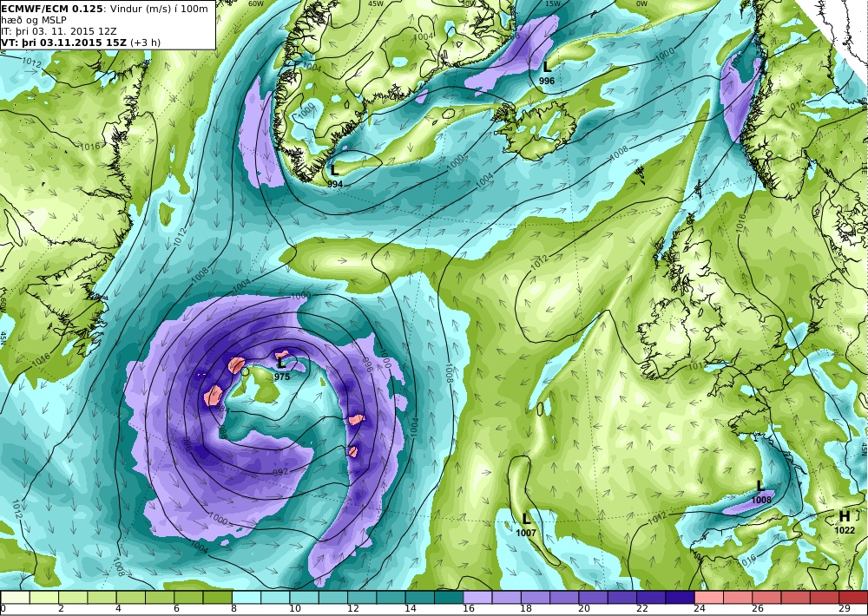The height and width of the screenshot is (616, 868).
Task: Click legend value 10
Action: click(x=295, y=609)
